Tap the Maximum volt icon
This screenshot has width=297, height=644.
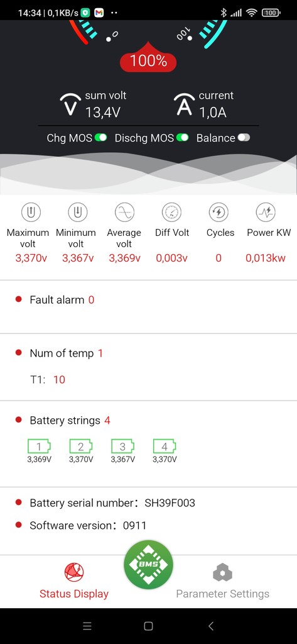[x=31, y=212]
